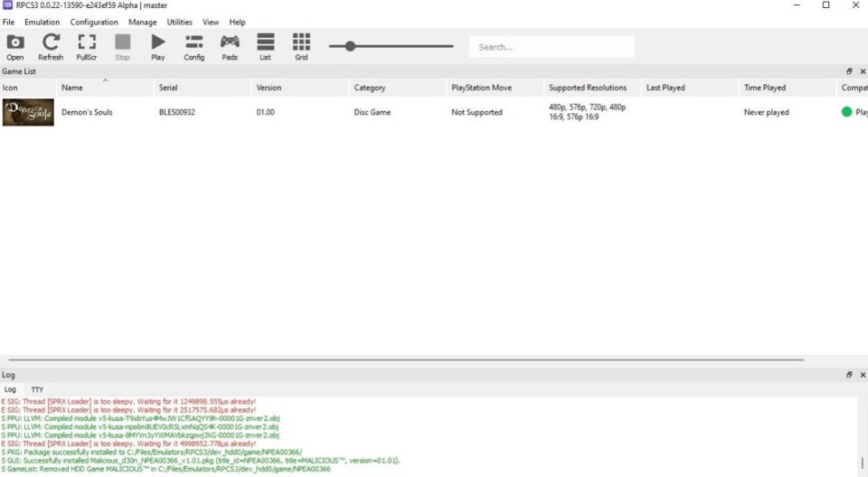This screenshot has width=868, height=477.
Task: Select Demon's Souls game thumbnail
Action: click(x=28, y=113)
